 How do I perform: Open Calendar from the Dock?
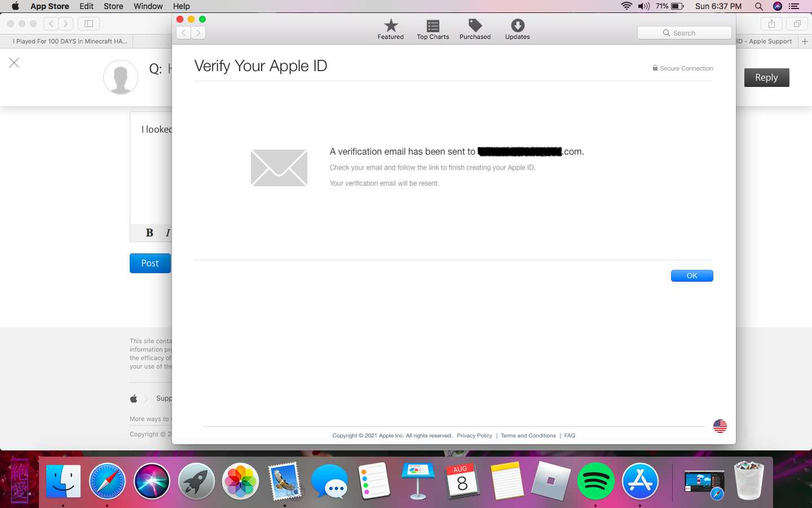(x=462, y=481)
